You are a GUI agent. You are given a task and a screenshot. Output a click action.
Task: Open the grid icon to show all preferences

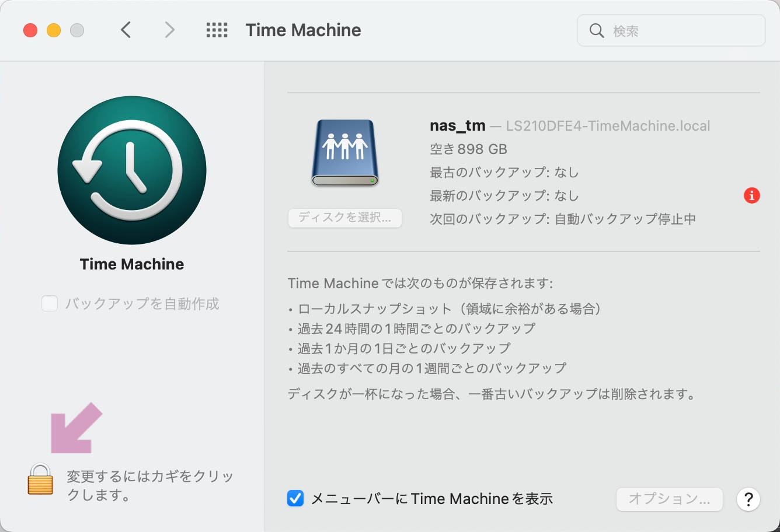pos(217,30)
